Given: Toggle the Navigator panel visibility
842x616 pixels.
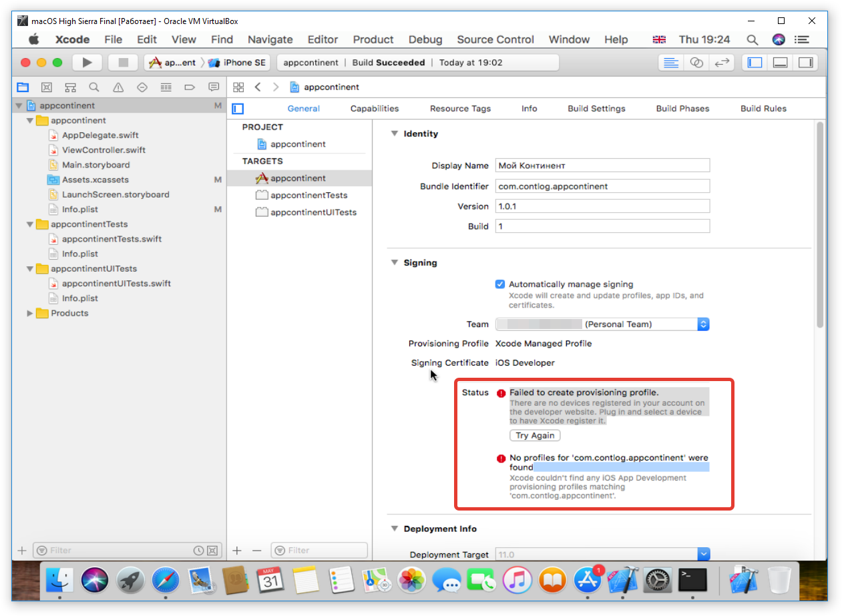Looking at the screenshot, I should (755, 63).
